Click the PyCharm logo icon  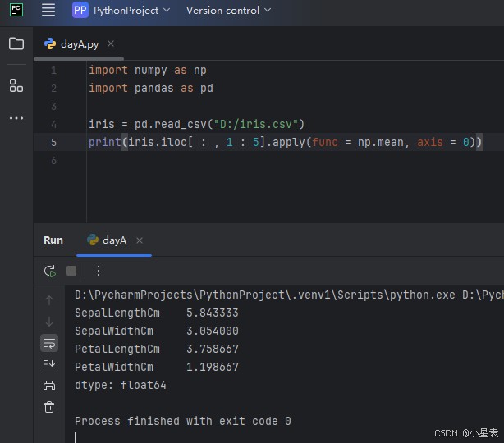(x=16, y=10)
